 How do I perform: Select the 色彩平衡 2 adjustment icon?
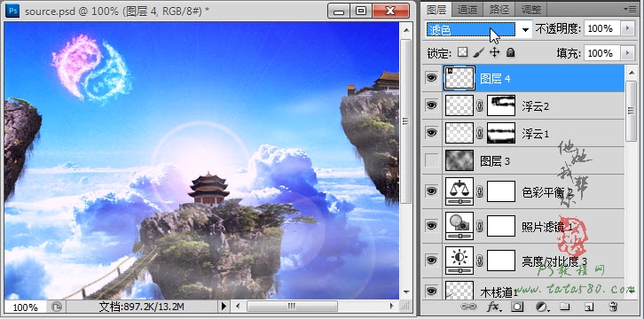[459, 191]
